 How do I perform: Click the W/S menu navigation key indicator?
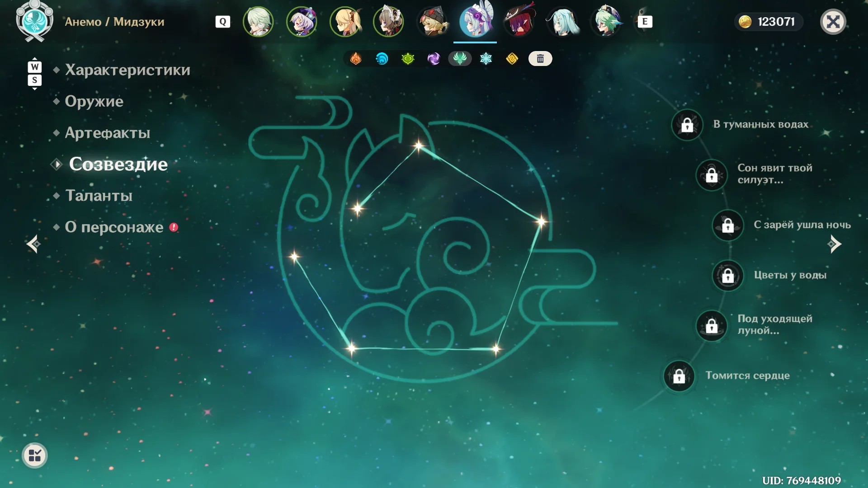pyautogui.click(x=35, y=74)
